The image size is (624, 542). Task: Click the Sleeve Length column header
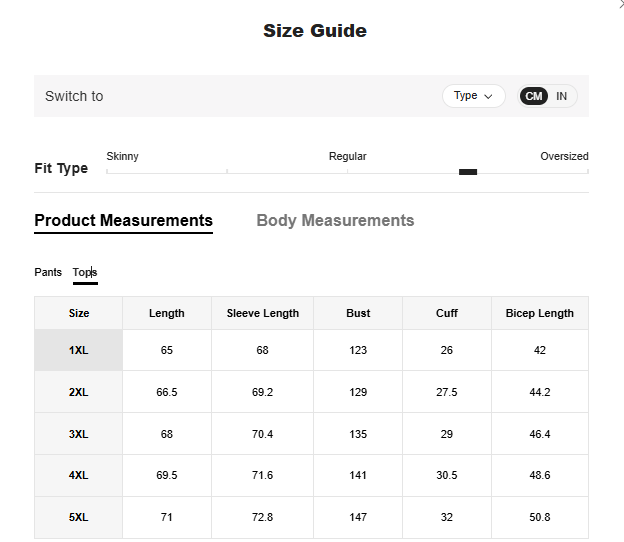pos(263,313)
